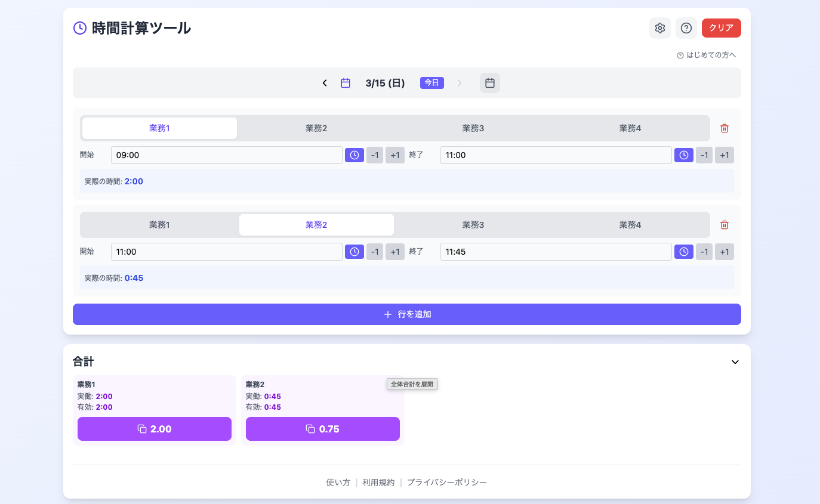Open the settings gear icon
This screenshot has height=504, width=820.
659,28
